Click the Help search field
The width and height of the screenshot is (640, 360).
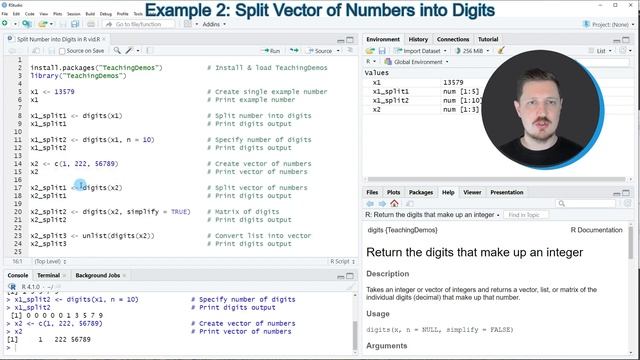click(x=585, y=203)
